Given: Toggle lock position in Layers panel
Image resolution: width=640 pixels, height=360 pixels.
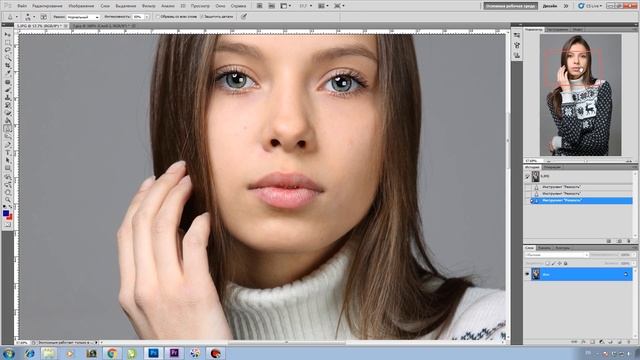Looking at the screenshot, I should click(x=560, y=263).
